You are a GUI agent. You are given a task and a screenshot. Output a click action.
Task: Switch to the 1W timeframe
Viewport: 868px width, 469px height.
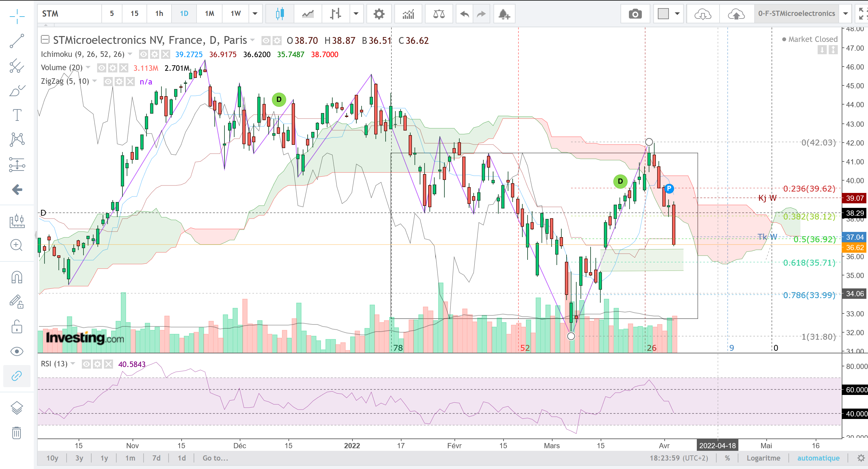236,14
